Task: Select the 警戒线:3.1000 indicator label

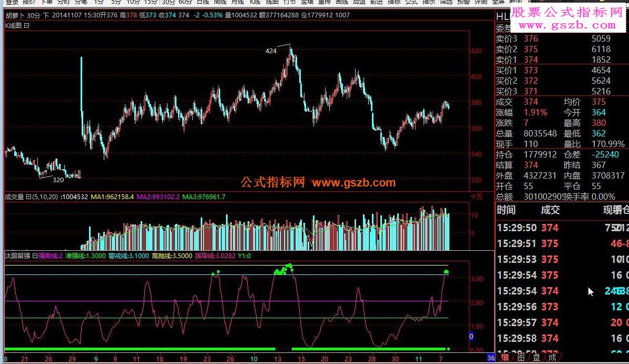Action: coord(129,256)
